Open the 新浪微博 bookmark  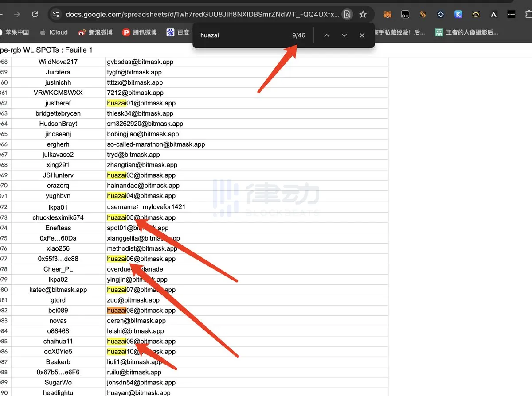point(95,32)
